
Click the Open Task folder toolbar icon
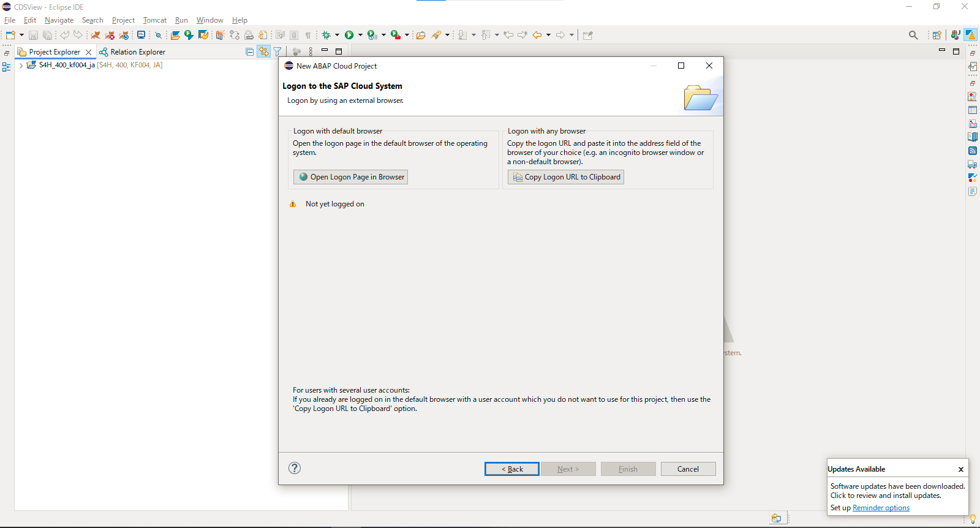point(421,35)
